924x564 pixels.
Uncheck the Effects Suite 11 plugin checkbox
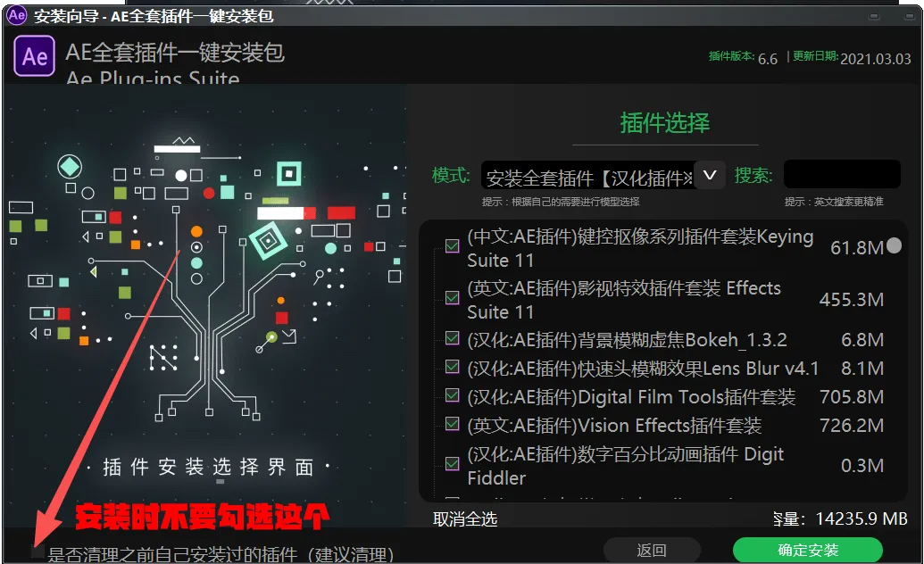[452, 298]
